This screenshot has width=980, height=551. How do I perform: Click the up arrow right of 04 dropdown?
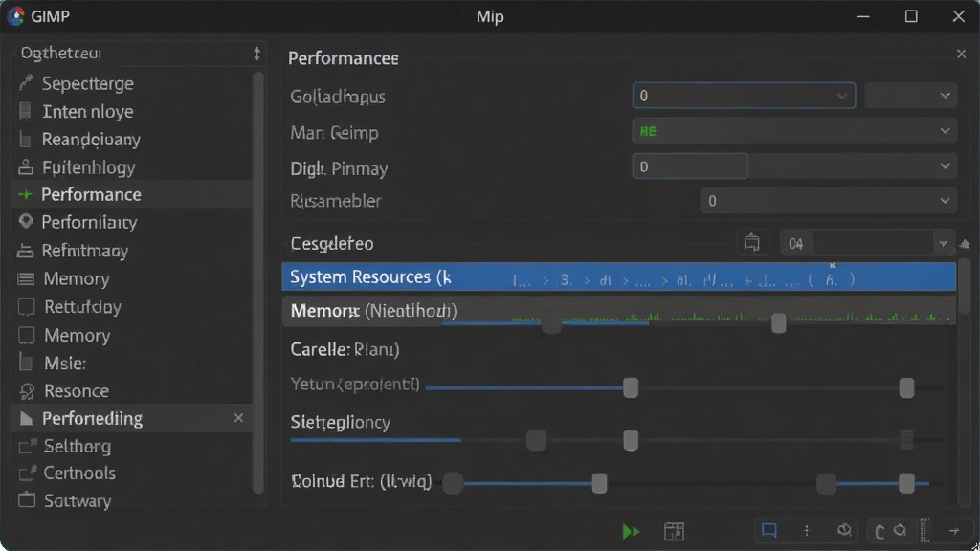[x=965, y=244]
